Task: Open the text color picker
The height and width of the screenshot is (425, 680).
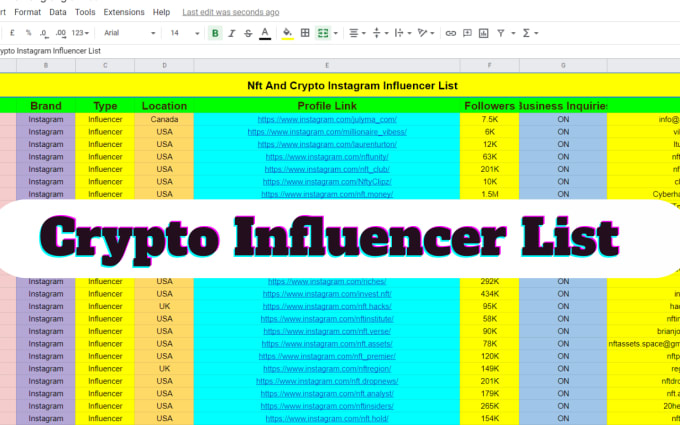Action: [x=265, y=33]
